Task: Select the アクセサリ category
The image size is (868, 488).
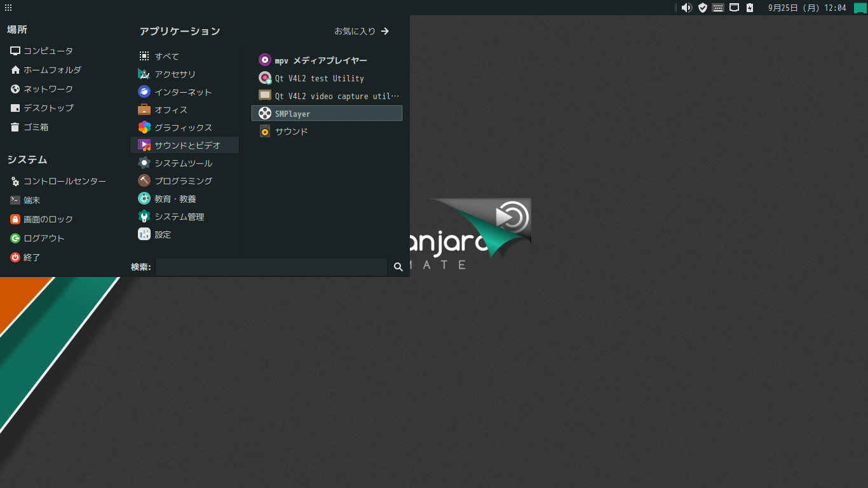Action: pyautogui.click(x=184, y=74)
